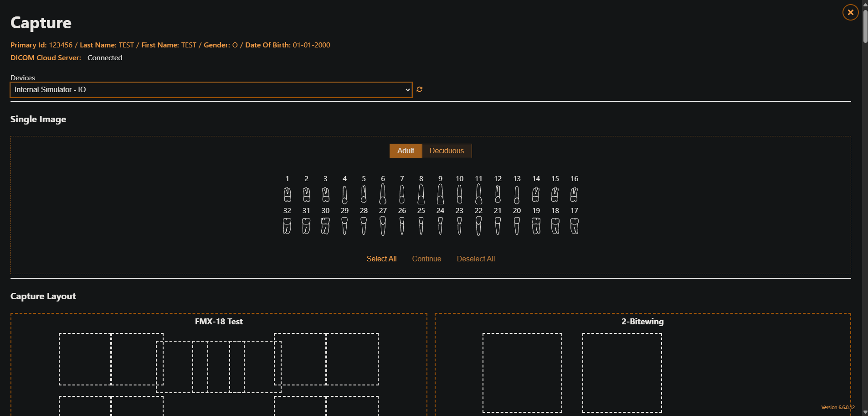Select tooth number 2 icon

pyautogui.click(x=306, y=194)
